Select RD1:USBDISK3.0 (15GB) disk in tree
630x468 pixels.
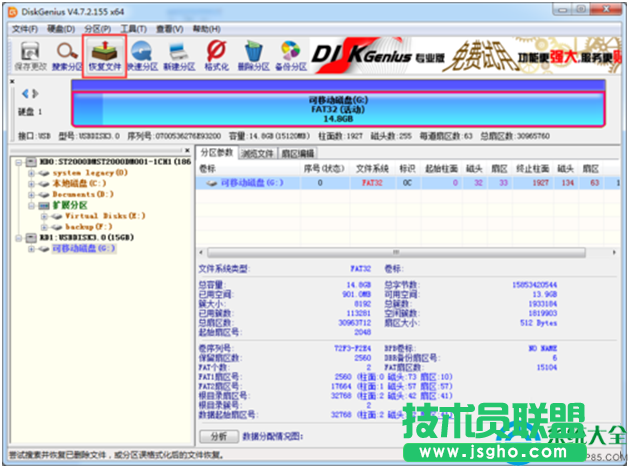86,237
